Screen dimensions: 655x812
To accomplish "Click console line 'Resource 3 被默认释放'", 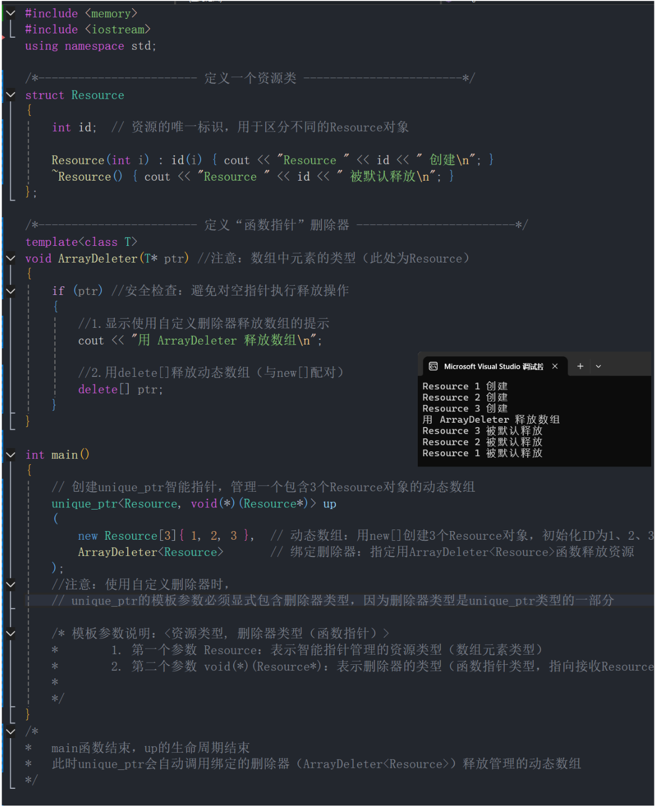I will coord(482,431).
